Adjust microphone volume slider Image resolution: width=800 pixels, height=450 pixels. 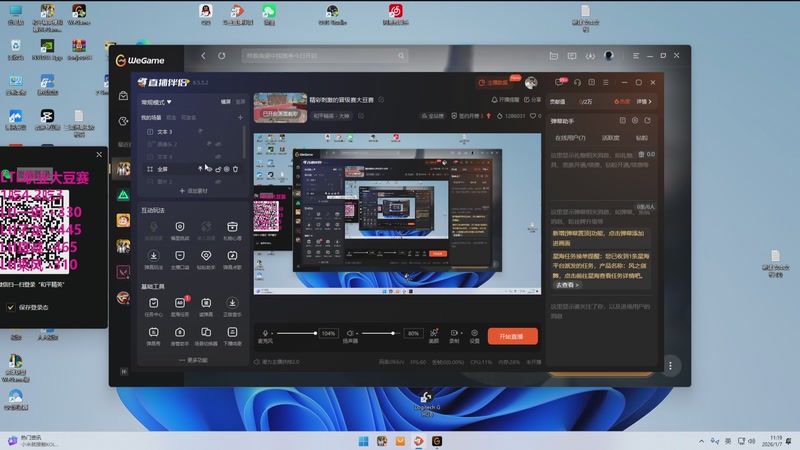[x=296, y=333]
